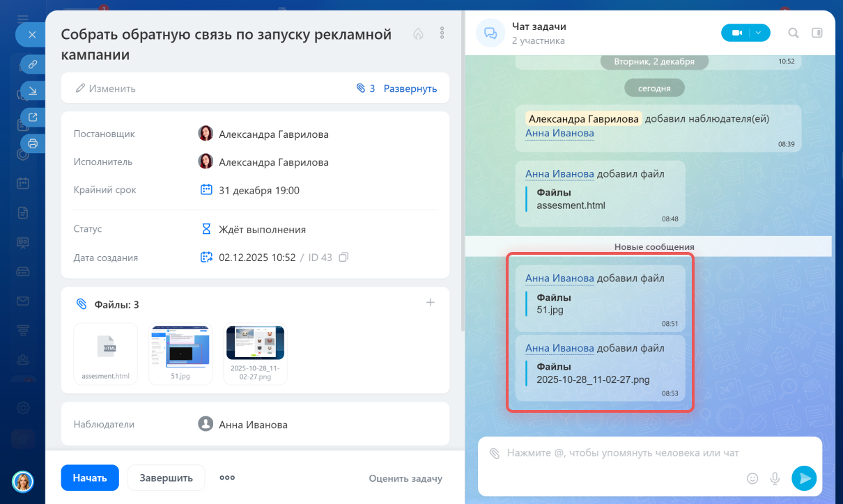The image size is (843, 504).
Task: Open the three-dot task menu in header
Action: (x=442, y=33)
